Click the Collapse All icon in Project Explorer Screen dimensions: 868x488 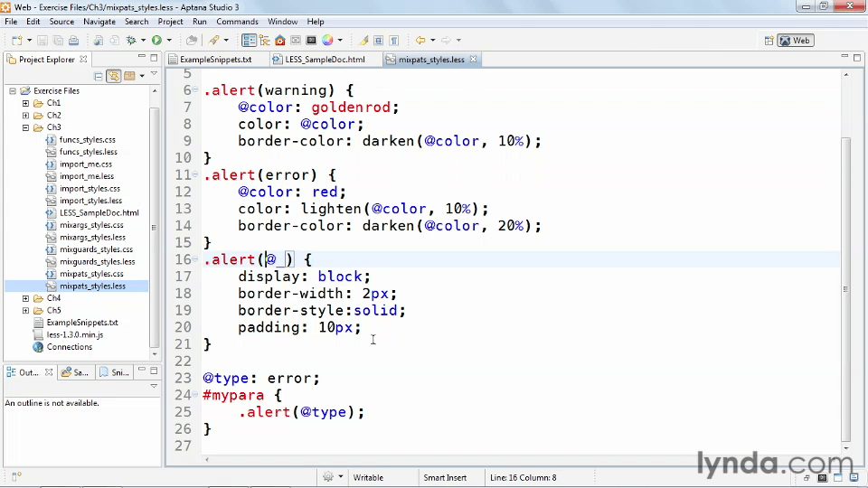99,76
